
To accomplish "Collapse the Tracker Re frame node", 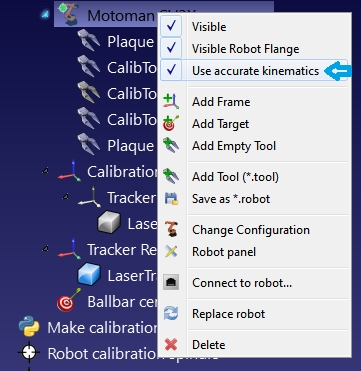I will click(x=45, y=249).
